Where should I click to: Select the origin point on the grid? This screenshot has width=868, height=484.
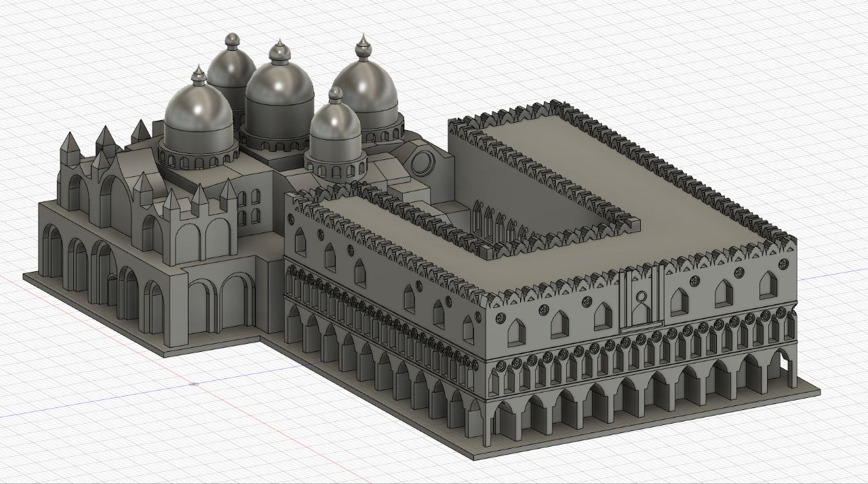coord(194,384)
